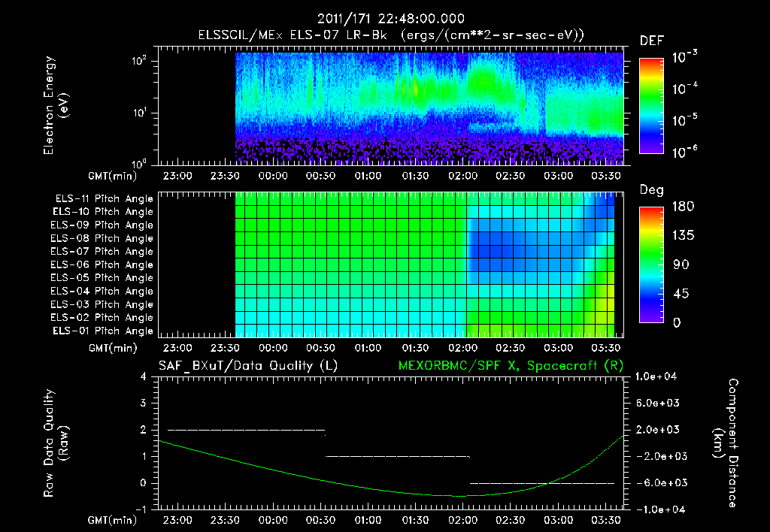Select the ELS-06 Pitch Angle row label

point(102,264)
